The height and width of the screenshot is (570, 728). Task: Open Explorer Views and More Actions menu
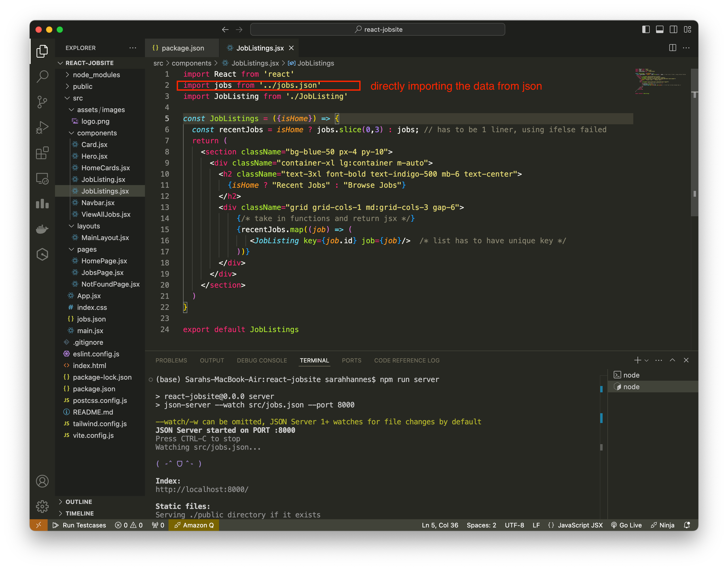(x=133, y=48)
